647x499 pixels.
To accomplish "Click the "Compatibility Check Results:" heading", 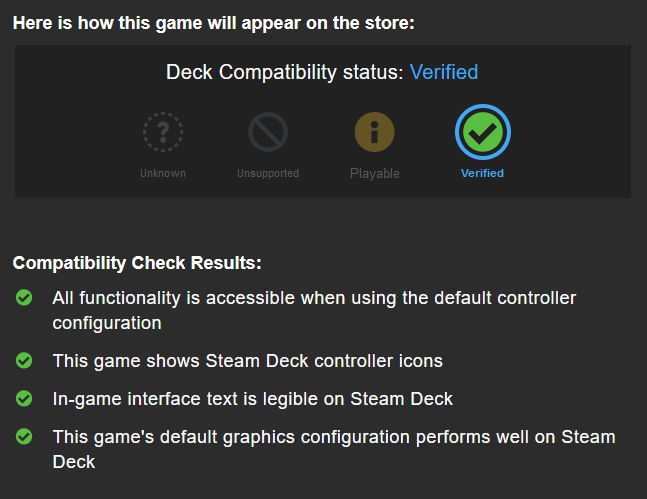I will (137, 263).
